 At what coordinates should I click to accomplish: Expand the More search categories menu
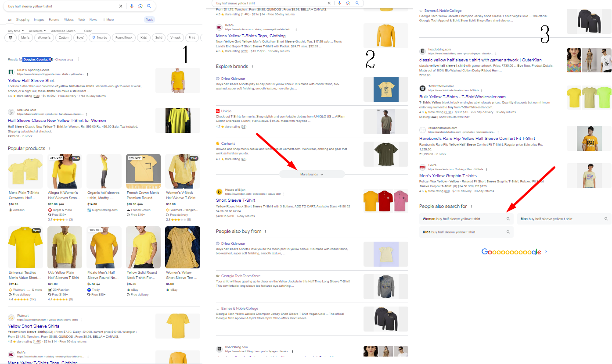click(x=108, y=20)
